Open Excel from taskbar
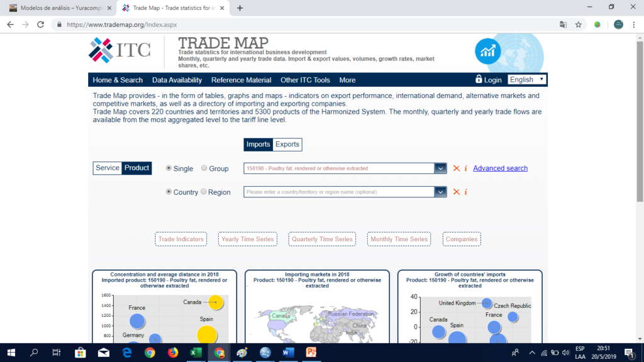Image resolution: width=644 pixels, height=362 pixels. pyautogui.click(x=196, y=353)
